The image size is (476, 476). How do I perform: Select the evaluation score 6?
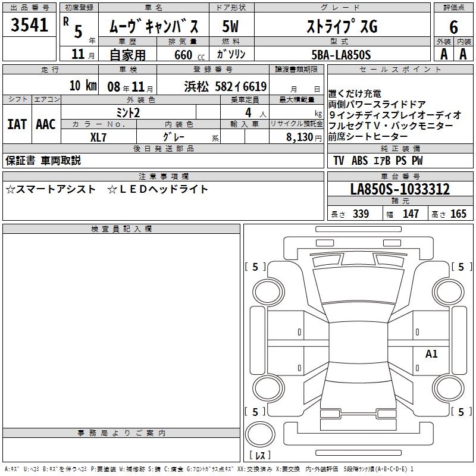[453, 27]
